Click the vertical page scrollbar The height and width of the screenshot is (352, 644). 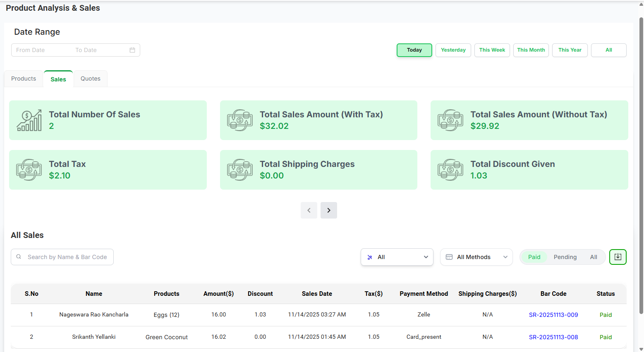click(641, 165)
